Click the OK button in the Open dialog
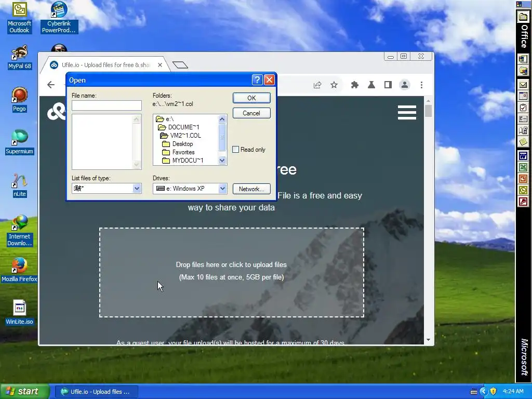The height and width of the screenshot is (399, 532). click(251, 98)
